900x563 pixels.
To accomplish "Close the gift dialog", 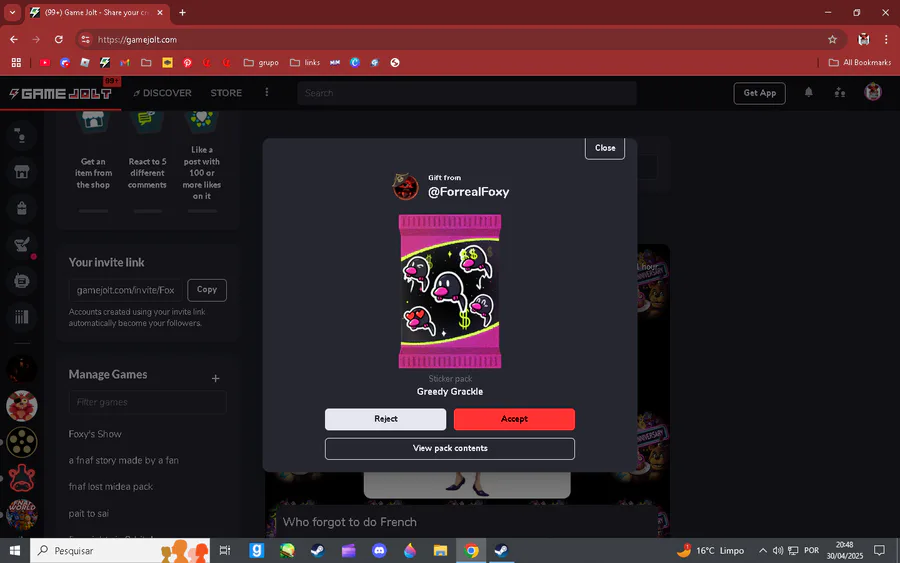I will (605, 148).
